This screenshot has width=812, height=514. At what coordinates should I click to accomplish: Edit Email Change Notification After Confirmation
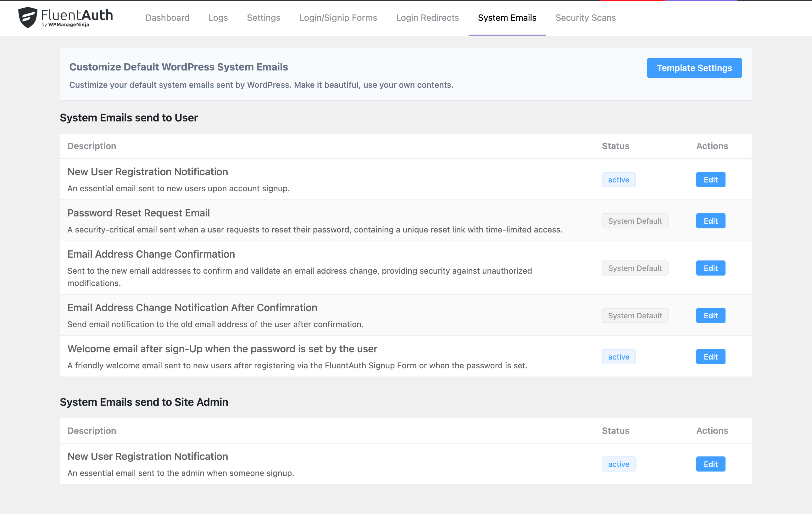(710, 316)
